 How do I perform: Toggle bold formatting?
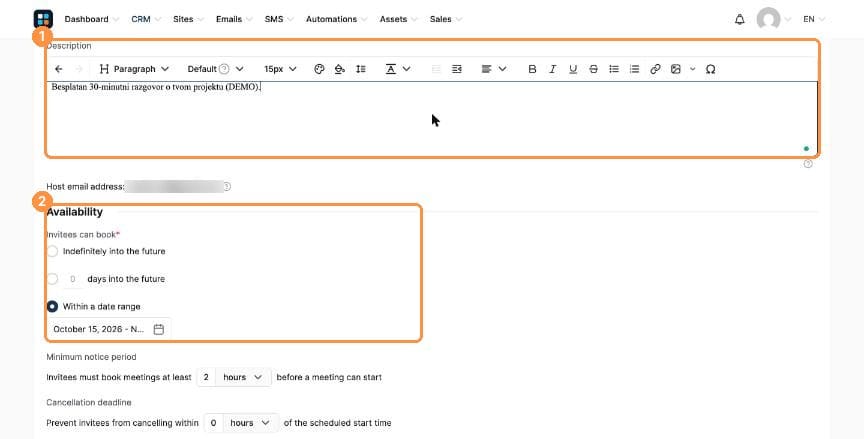point(532,69)
